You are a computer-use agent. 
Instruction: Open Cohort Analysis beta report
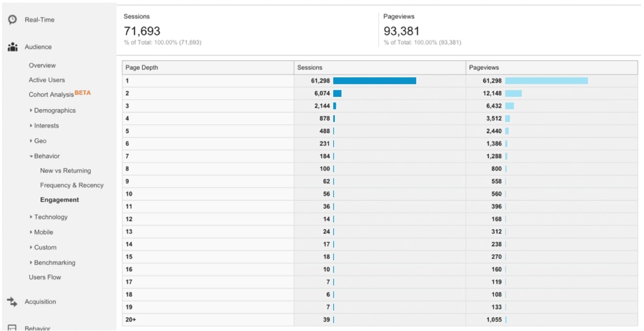59,94
